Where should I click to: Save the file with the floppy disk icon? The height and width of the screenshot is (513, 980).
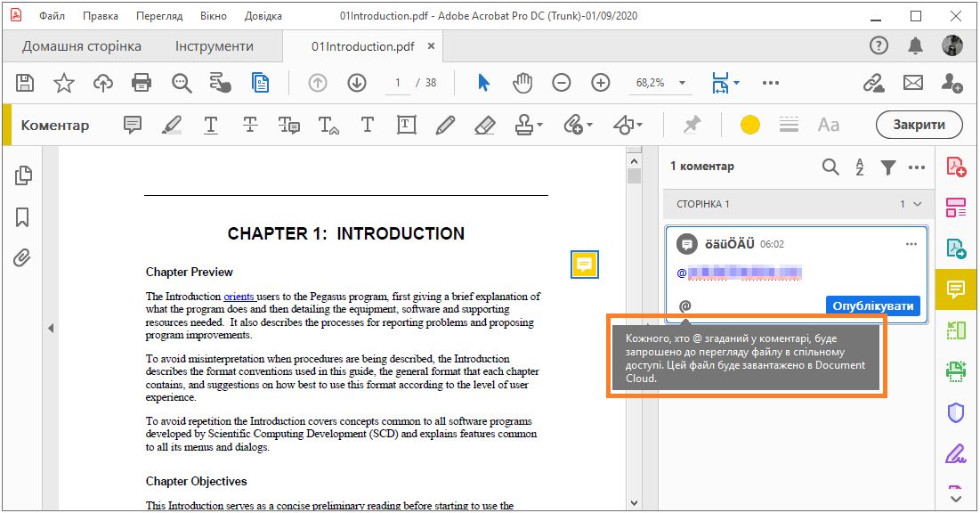pos(25,83)
